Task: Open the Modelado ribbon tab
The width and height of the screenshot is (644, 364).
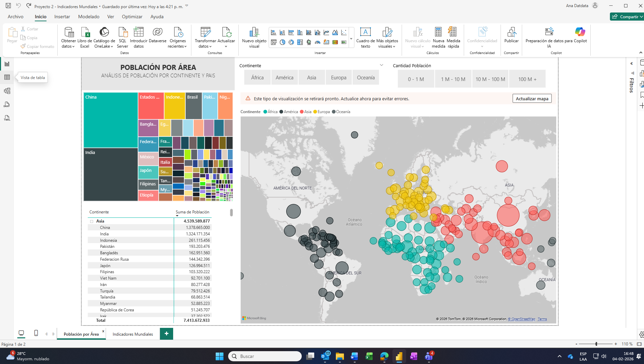Action: (89, 17)
